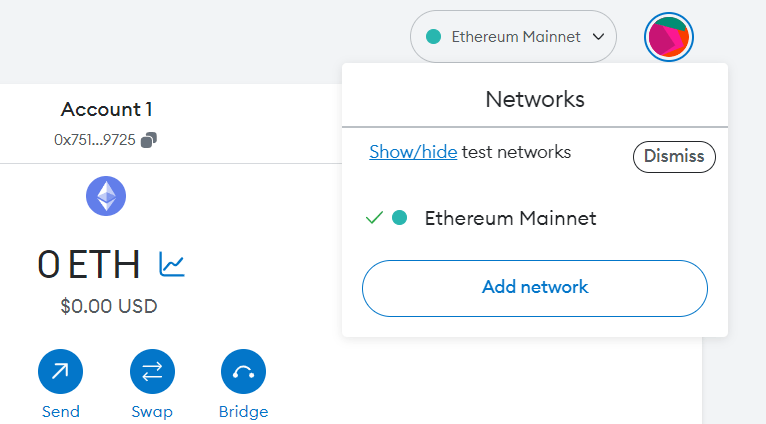Click the Networks panel header
This screenshot has width=766, height=424.
pyautogui.click(x=534, y=99)
